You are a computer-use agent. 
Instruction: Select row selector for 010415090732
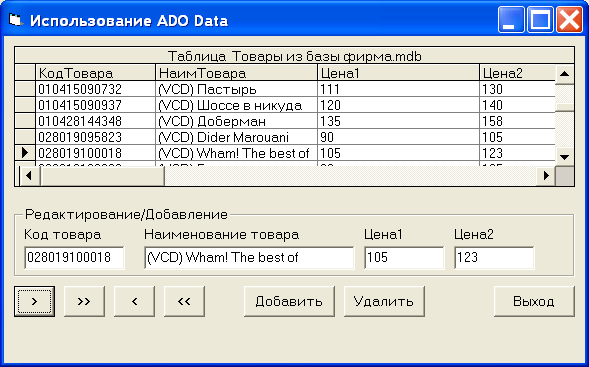point(25,89)
